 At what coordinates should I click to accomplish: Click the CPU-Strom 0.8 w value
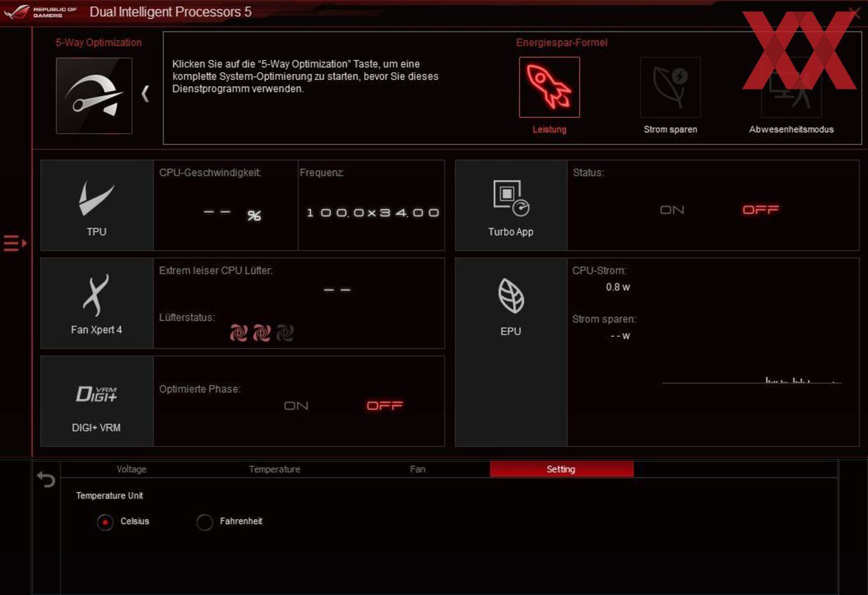pos(618,287)
